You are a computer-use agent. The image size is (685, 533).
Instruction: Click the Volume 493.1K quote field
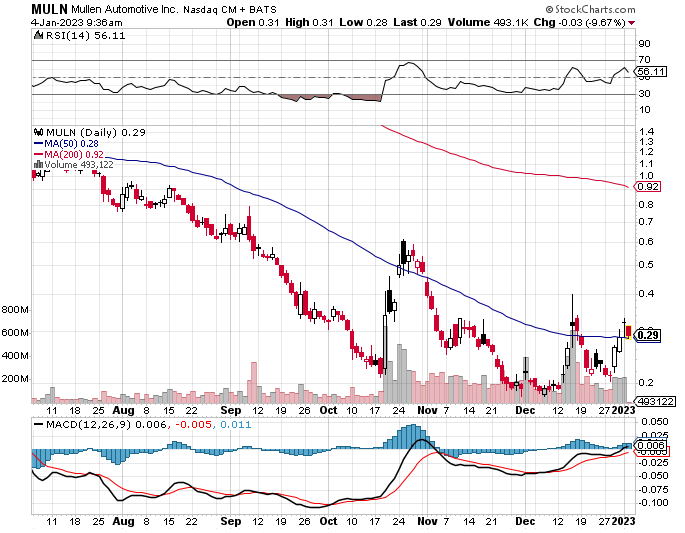coord(488,22)
